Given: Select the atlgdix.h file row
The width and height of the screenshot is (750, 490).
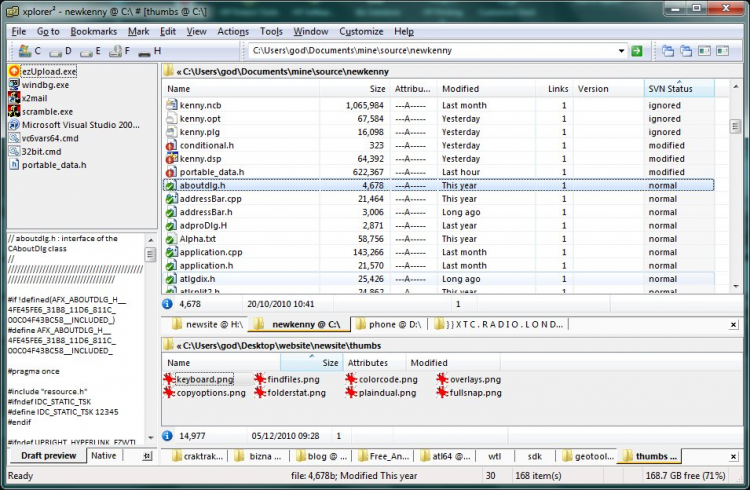Looking at the screenshot, I should tap(439, 279).
